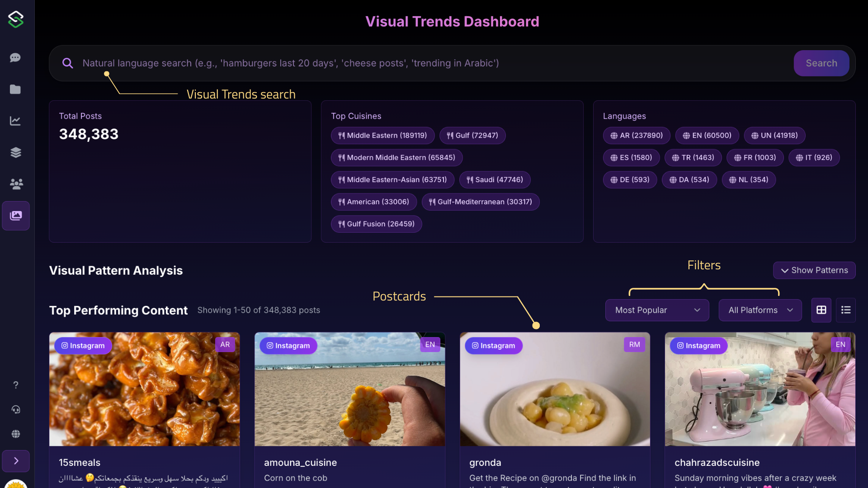Open the team members section in sidebar

[x=15, y=184]
